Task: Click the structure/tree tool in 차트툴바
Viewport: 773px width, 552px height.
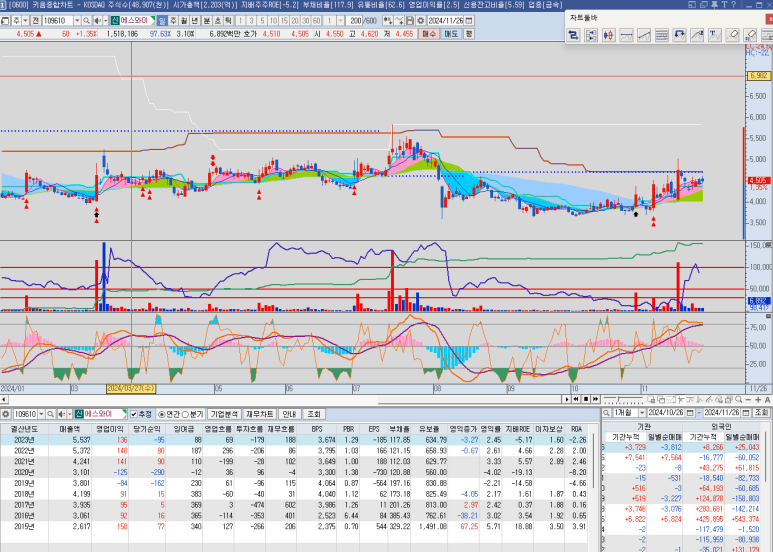Action: pos(591,35)
